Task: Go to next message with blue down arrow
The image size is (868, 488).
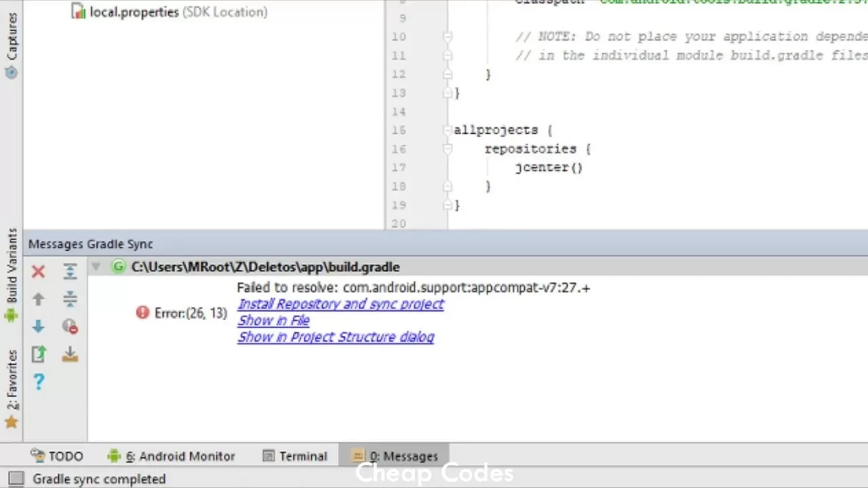Action: [38, 327]
